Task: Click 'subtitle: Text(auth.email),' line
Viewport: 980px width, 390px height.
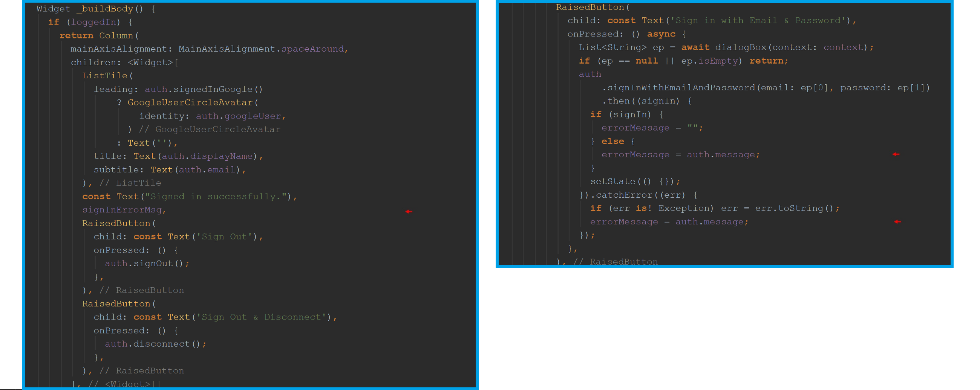Action: pyautogui.click(x=170, y=169)
